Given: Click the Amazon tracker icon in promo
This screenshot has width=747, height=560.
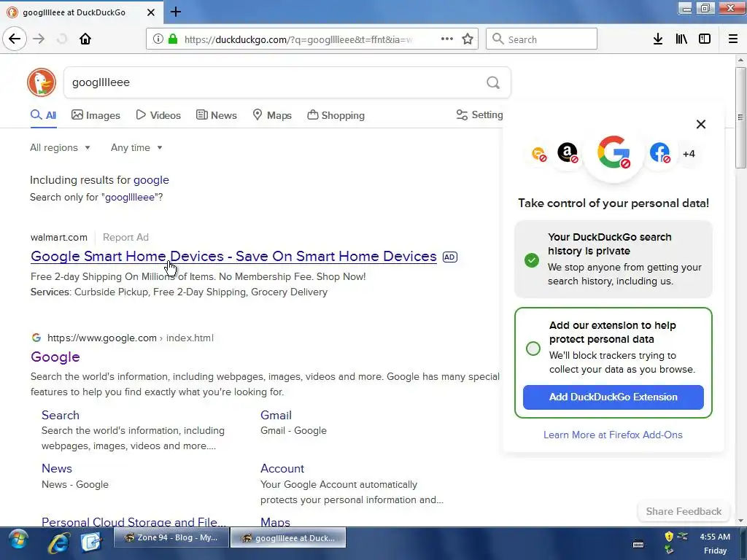Looking at the screenshot, I should tap(568, 153).
